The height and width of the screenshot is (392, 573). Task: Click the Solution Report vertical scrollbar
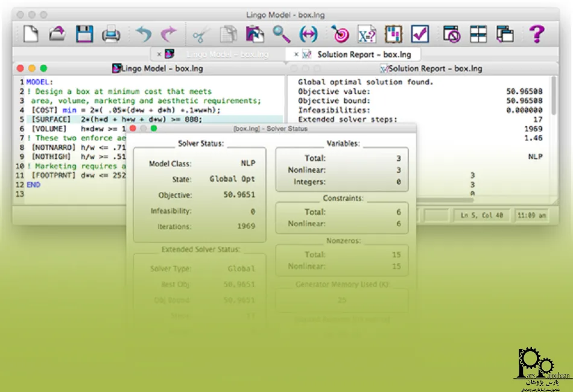554,96
